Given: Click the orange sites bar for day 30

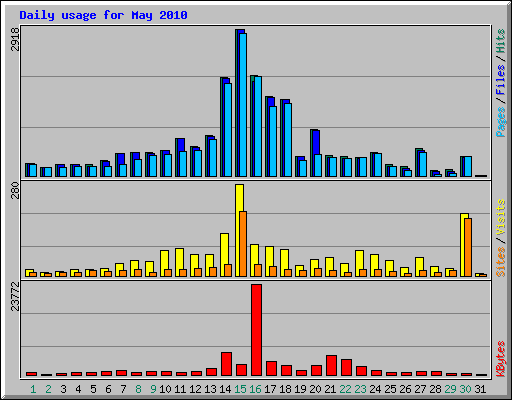Looking at the screenshot, I should (x=468, y=248).
